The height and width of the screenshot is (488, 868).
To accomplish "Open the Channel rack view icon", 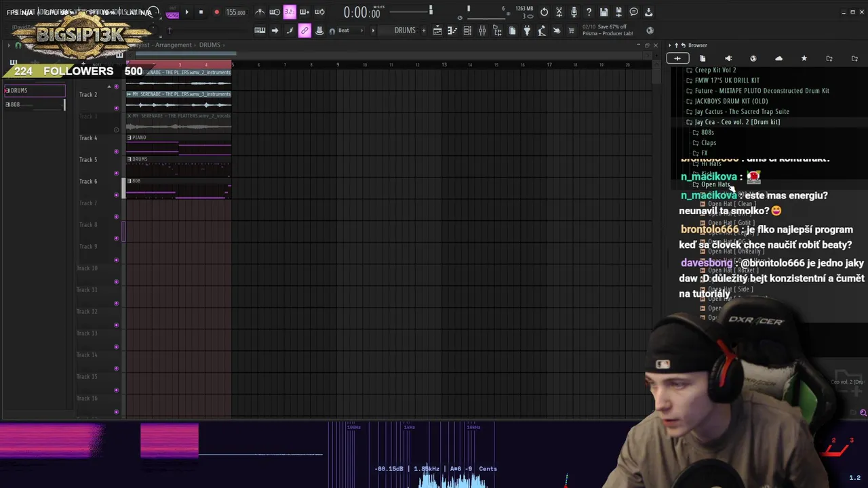I will click(467, 30).
